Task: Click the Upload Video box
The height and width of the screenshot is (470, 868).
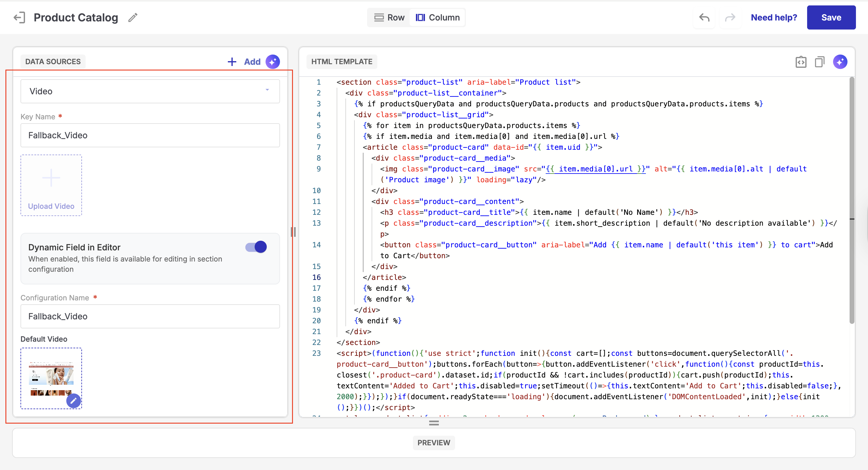Action: [x=51, y=185]
